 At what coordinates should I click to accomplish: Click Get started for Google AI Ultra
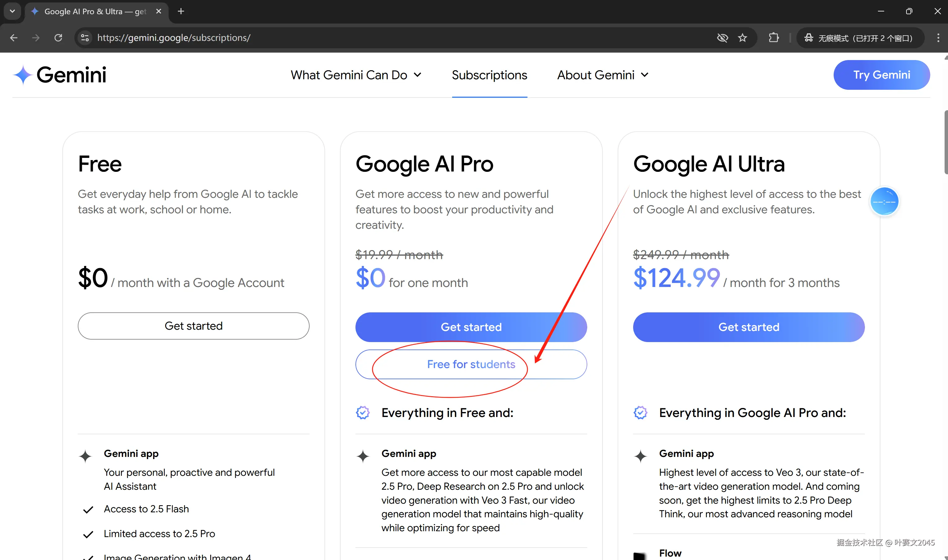point(749,327)
